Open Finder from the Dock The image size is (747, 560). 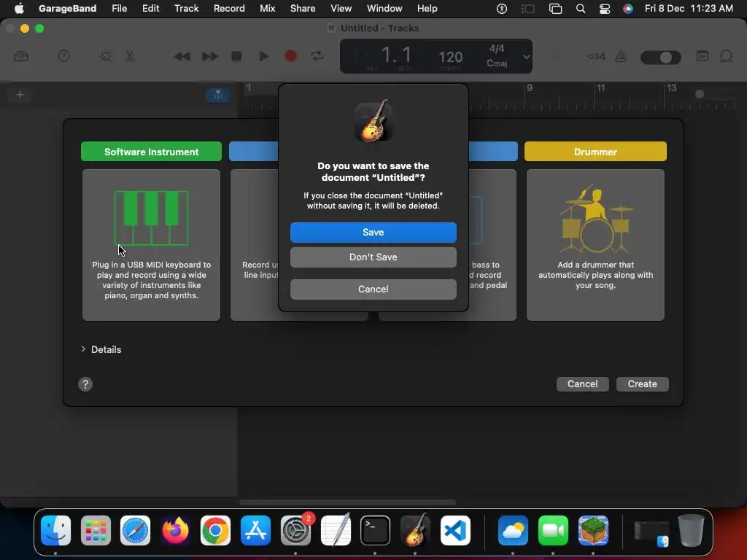(55, 531)
